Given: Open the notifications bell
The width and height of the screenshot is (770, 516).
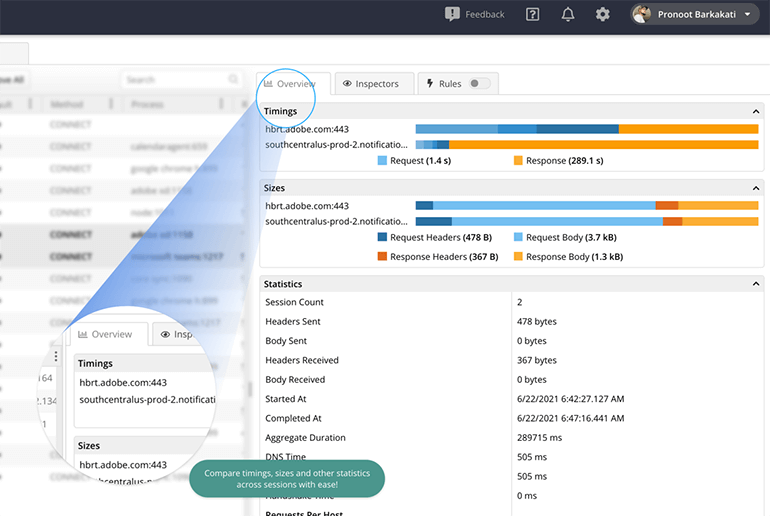Looking at the screenshot, I should tap(568, 14).
